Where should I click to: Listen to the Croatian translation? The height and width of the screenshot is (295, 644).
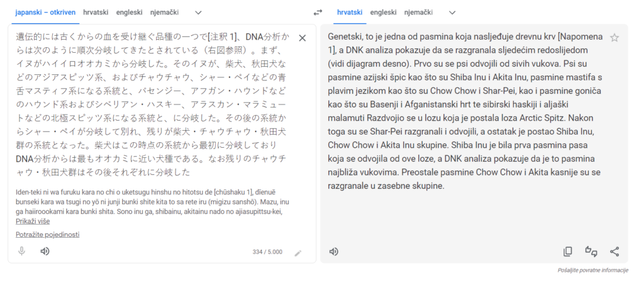[334, 252]
